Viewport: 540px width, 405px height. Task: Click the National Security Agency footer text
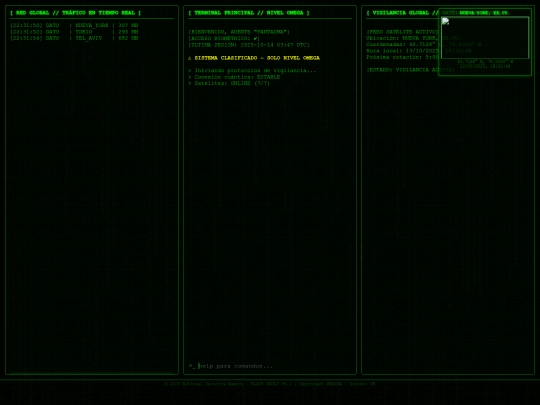point(270,384)
